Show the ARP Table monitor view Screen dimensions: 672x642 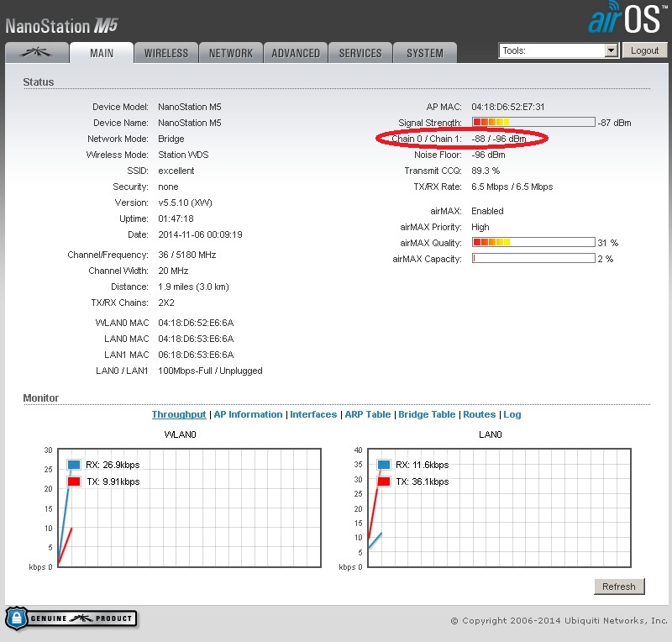click(x=367, y=414)
